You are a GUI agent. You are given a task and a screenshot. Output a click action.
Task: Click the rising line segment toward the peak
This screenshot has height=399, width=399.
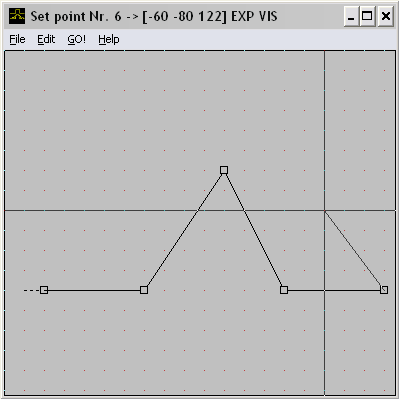(x=184, y=230)
